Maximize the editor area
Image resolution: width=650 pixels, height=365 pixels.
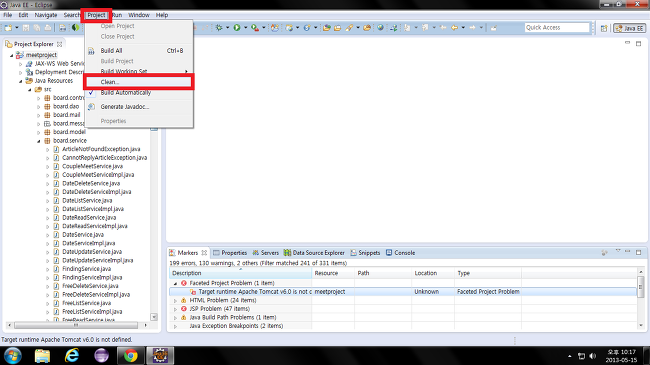click(x=638, y=43)
